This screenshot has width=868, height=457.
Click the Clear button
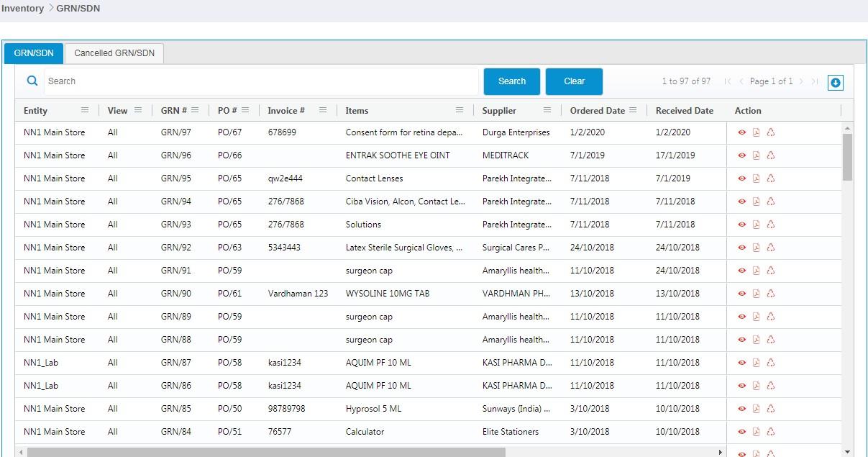[x=574, y=81]
